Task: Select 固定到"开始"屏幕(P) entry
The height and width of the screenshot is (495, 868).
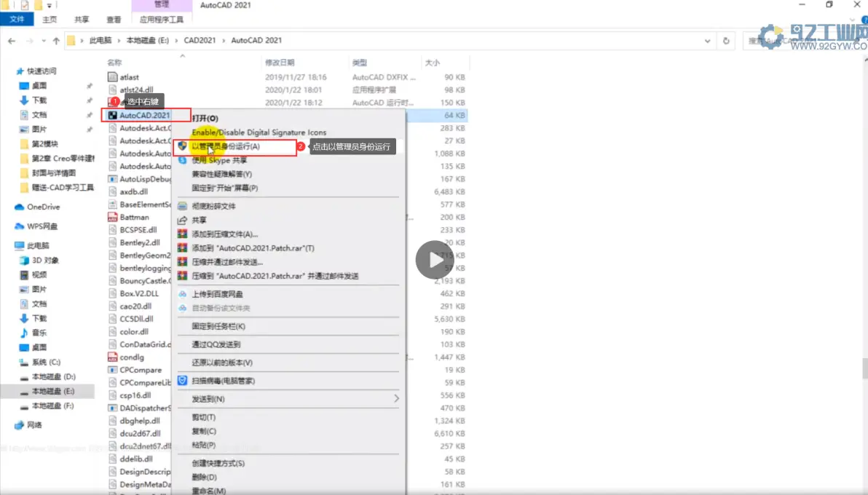Action: coord(225,188)
